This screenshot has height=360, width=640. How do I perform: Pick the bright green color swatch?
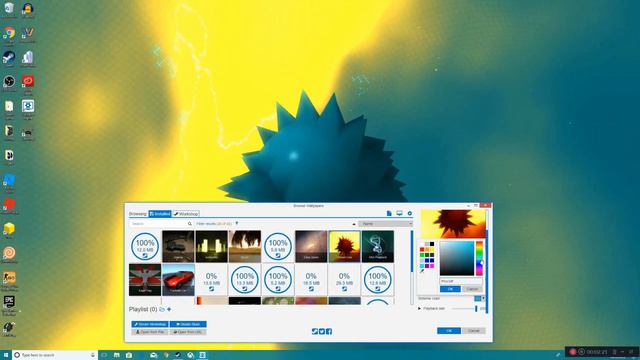(422, 255)
